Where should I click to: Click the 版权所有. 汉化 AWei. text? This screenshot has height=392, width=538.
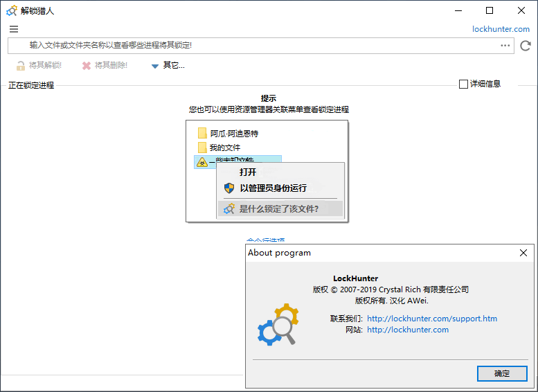(x=391, y=301)
